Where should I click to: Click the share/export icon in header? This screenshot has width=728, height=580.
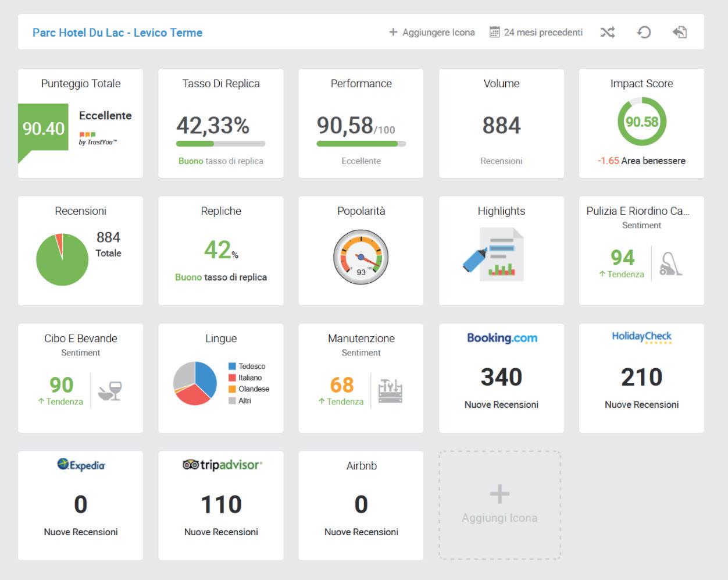[x=680, y=32]
